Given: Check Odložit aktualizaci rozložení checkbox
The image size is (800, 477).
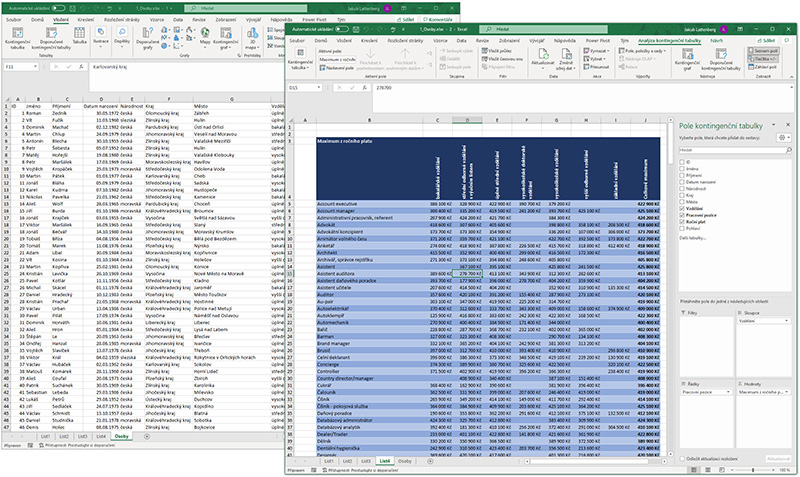Looking at the screenshot, I should tap(682, 459).
